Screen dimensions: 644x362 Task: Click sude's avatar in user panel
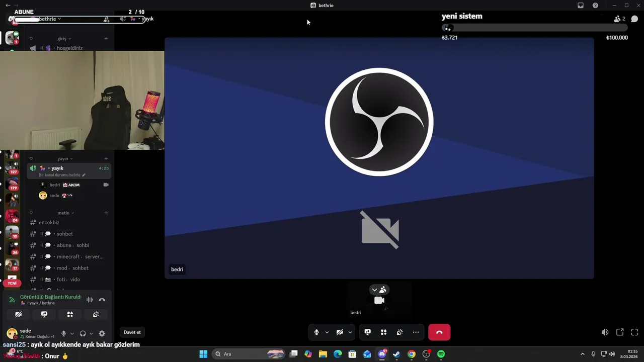(12, 333)
